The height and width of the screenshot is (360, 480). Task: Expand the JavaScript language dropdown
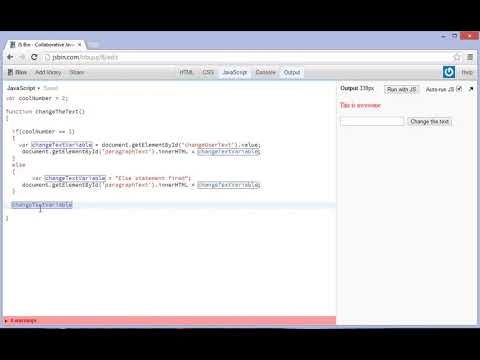pyautogui.click(x=23, y=88)
